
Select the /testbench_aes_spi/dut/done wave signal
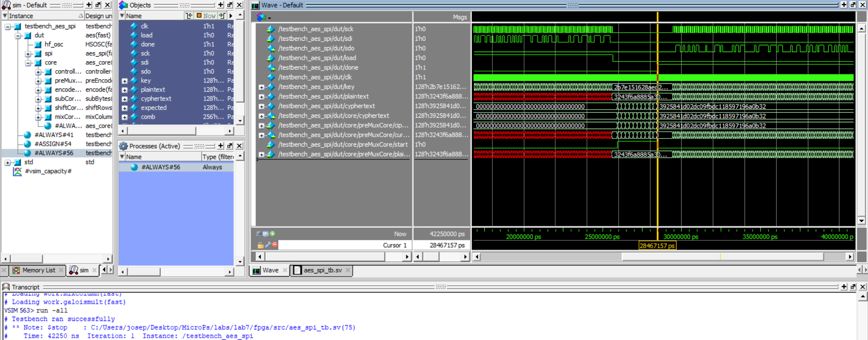tap(318, 67)
